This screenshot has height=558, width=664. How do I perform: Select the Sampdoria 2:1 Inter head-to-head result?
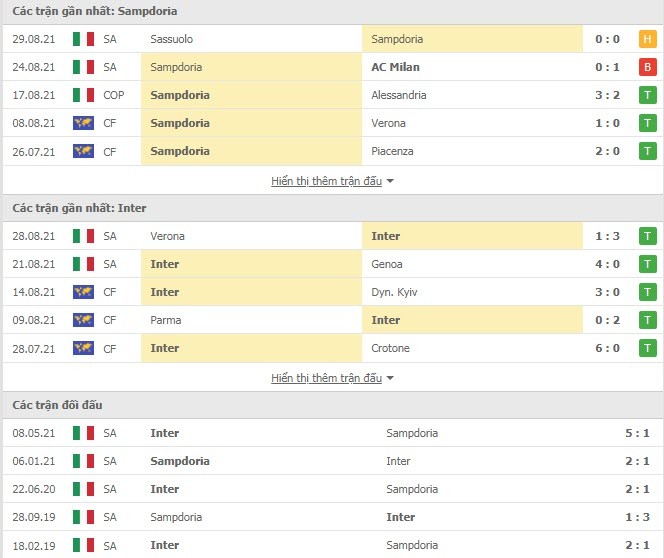pyautogui.click(x=332, y=461)
